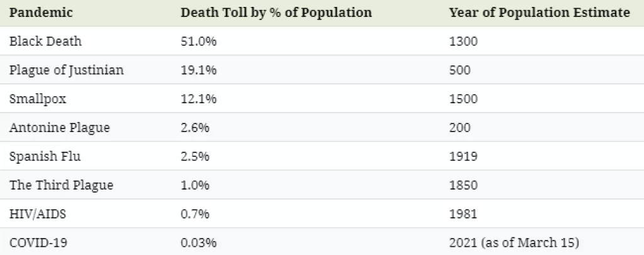This screenshot has width=644, height=255.
Task: Click the 0.03% death toll value
Action: [x=198, y=243]
